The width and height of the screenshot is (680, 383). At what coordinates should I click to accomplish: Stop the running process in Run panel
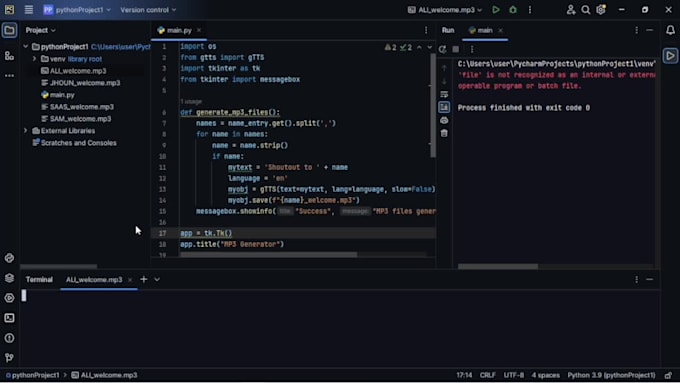tap(455, 49)
